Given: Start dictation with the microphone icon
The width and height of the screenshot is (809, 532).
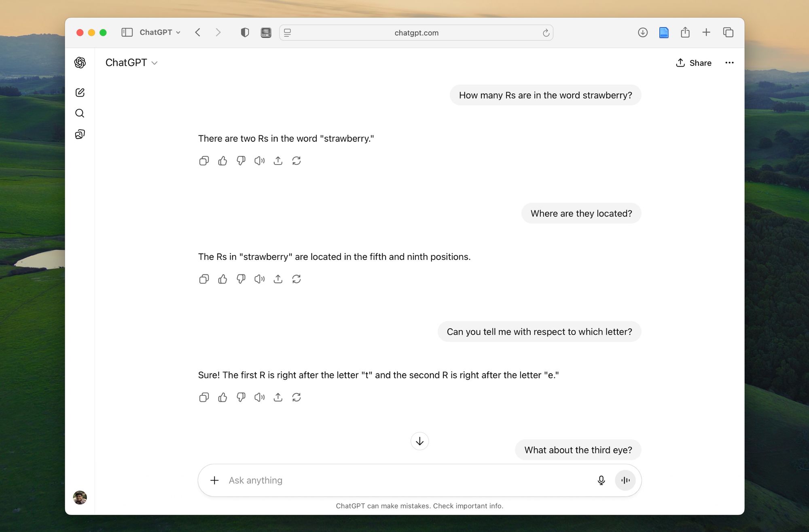Looking at the screenshot, I should 601,480.
